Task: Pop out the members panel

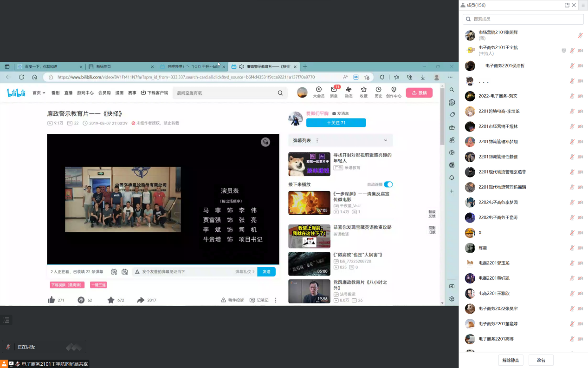Action: [567, 5]
